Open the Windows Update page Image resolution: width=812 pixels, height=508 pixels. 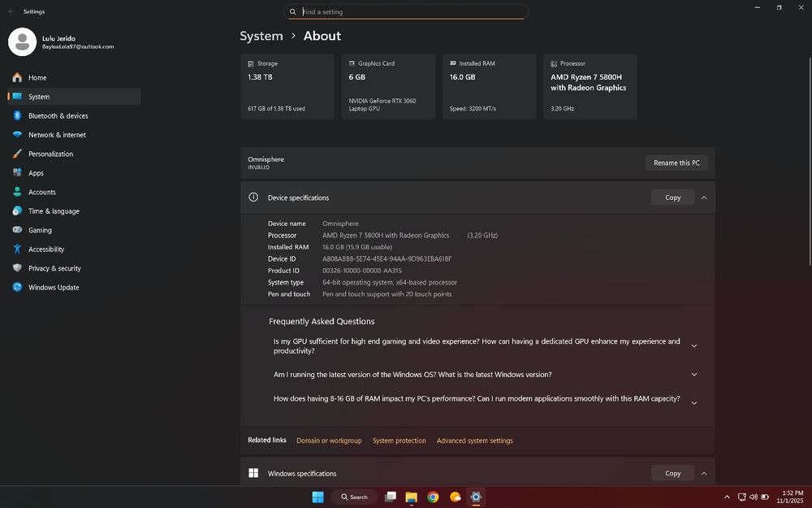pyautogui.click(x=74, y=288)
